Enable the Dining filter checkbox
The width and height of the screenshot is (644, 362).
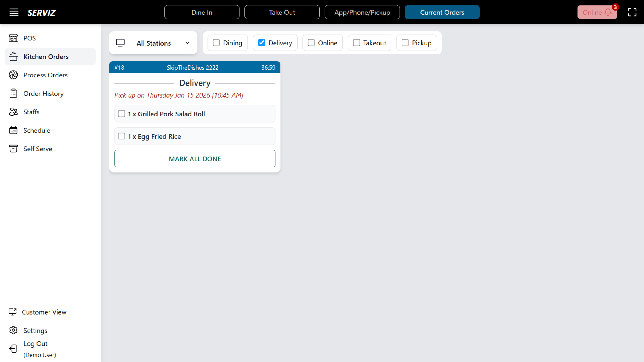tap(216, 43)
